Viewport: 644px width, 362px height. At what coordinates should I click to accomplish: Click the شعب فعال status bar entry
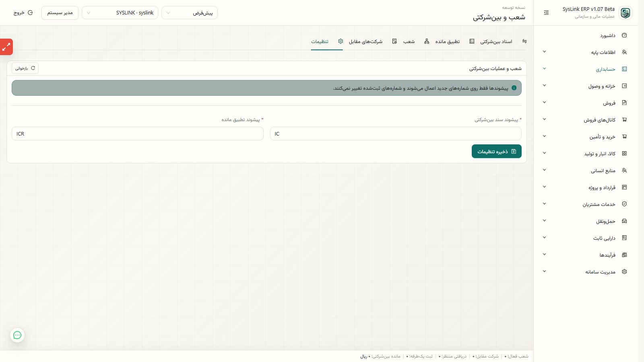pos(516,356)
